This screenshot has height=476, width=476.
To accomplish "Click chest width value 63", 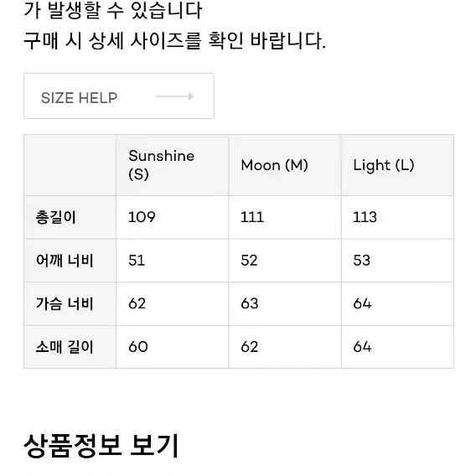I will tap(285, 304).
